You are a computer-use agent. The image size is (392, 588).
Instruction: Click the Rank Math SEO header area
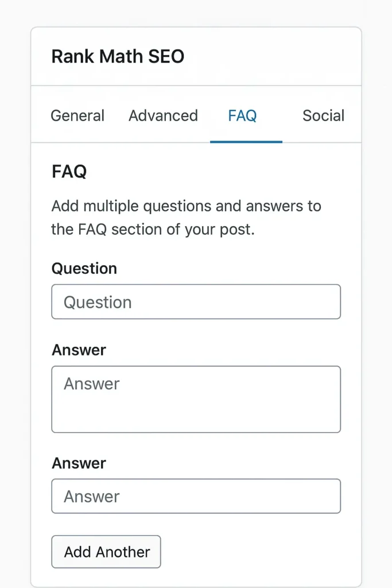click(x=196, y=56)
